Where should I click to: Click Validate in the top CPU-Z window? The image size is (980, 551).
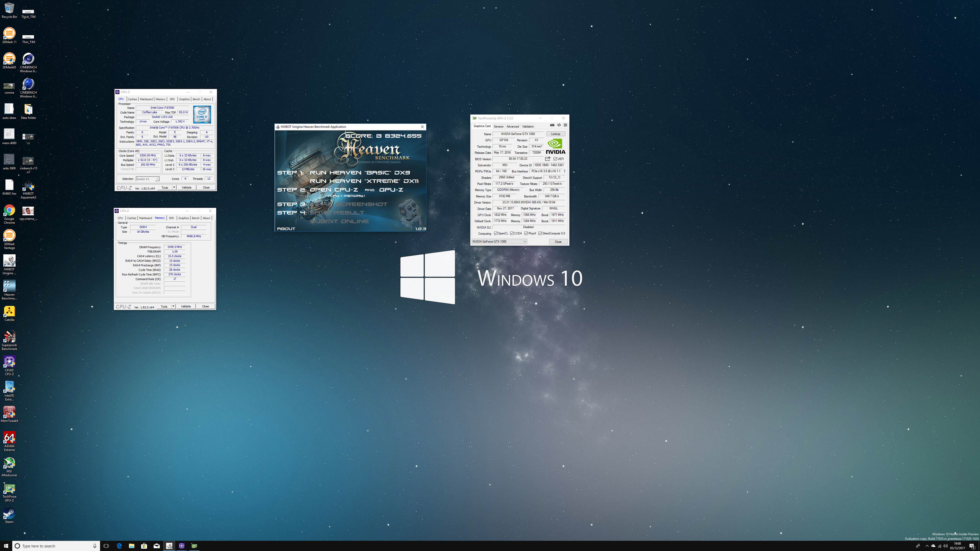186,187
